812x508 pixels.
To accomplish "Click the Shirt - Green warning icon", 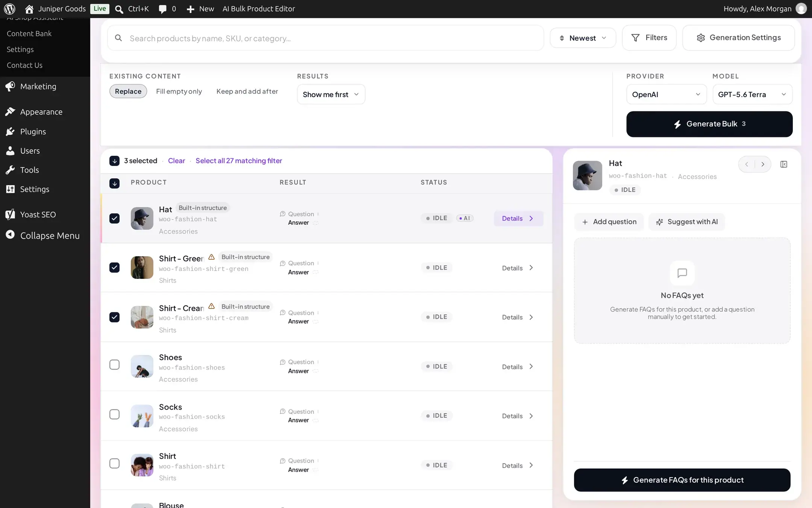I will pyautogui.click(x=212, y=257).
